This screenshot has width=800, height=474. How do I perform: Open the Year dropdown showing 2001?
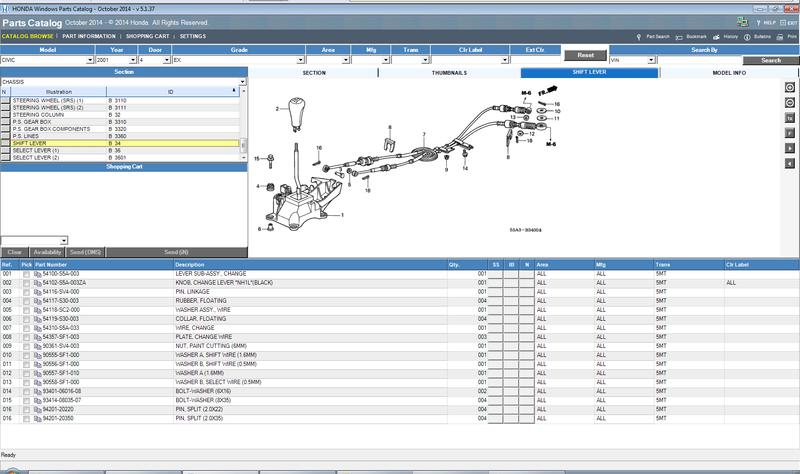point(133,60)
